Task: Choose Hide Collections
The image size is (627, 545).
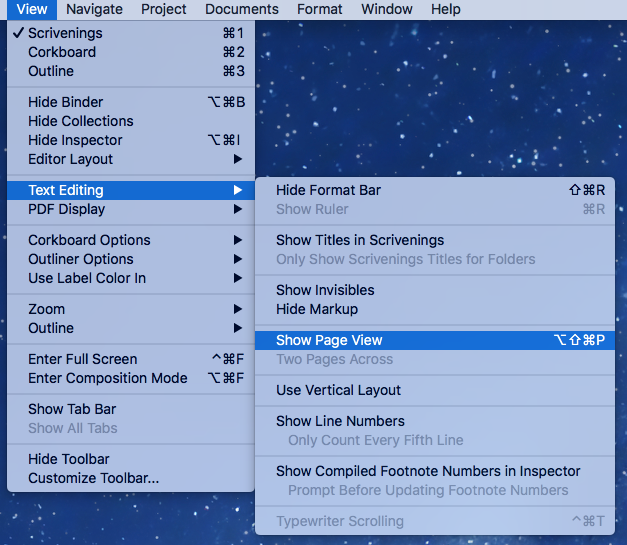Action: [x=131, y=121]
